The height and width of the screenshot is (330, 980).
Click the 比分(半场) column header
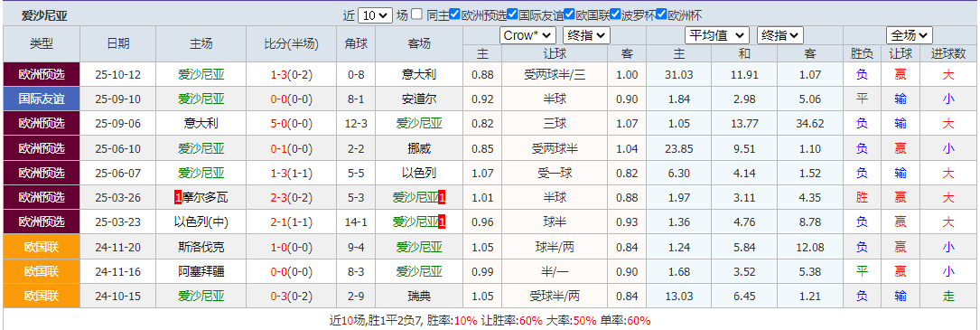tap(291, 43)
